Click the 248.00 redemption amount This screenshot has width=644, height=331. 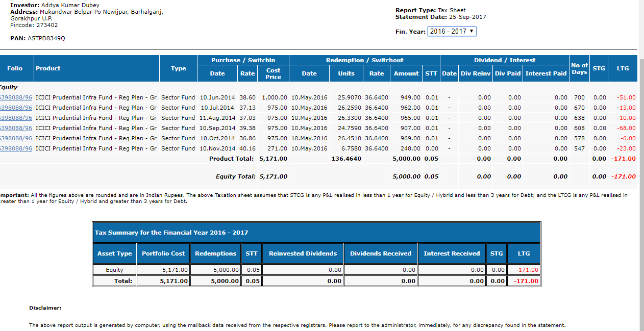(x=411, y=148)
